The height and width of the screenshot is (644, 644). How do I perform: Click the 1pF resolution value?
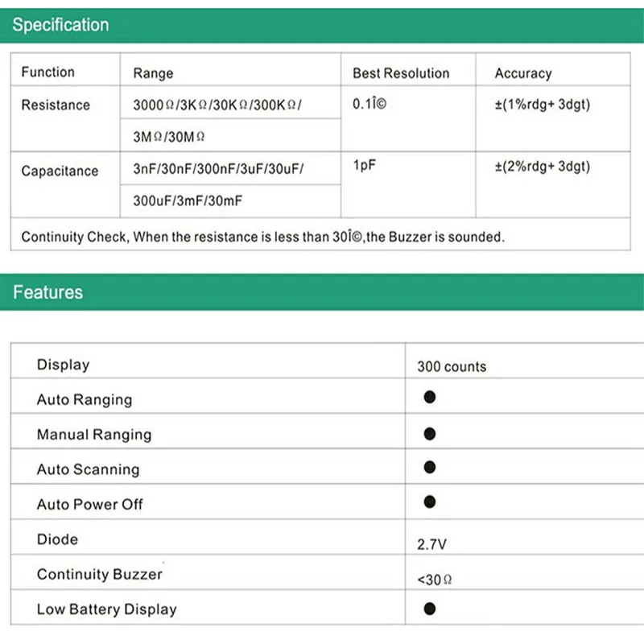click(365, 167)
